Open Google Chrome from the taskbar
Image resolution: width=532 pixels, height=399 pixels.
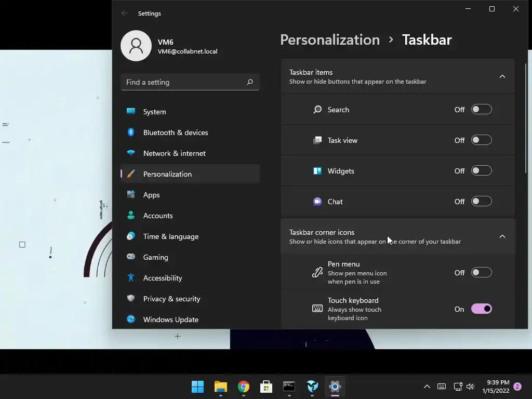[x=243, y=387]
